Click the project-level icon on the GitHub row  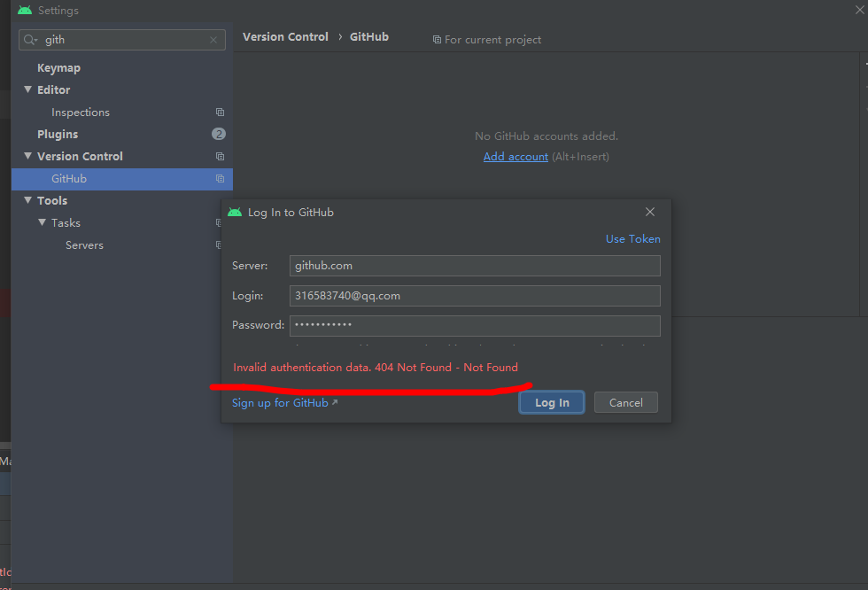tap(220, 179)
